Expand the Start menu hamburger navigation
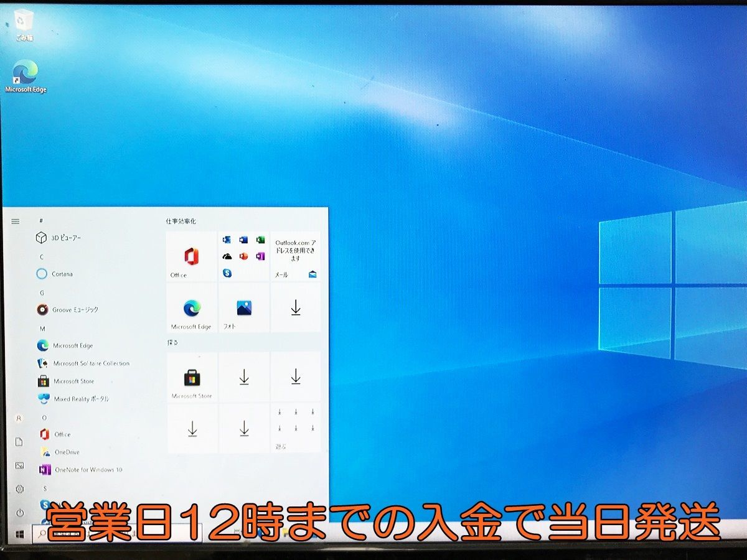This screenshot has width=747, height=560. point(16,221)
